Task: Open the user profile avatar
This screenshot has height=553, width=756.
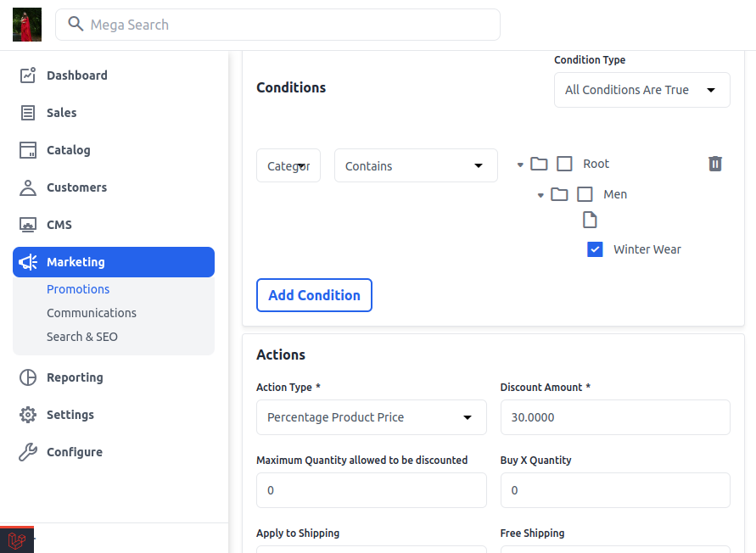Action: click(x=27, y=25)
